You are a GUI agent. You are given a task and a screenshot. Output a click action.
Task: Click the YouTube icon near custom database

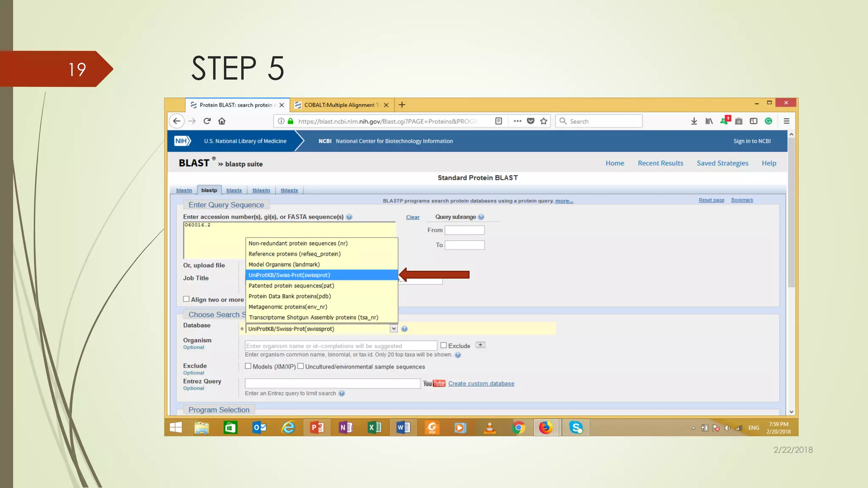(x=434, y=383)
